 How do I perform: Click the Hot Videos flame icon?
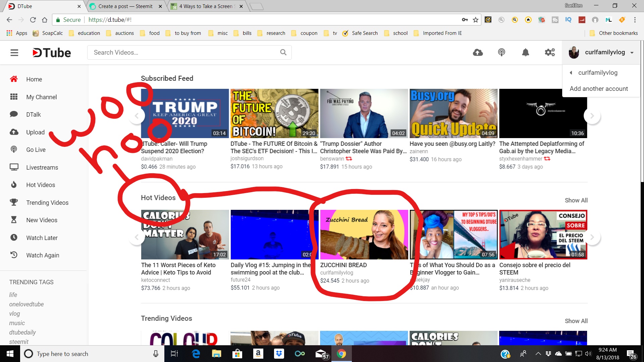(x=14, y=185)
